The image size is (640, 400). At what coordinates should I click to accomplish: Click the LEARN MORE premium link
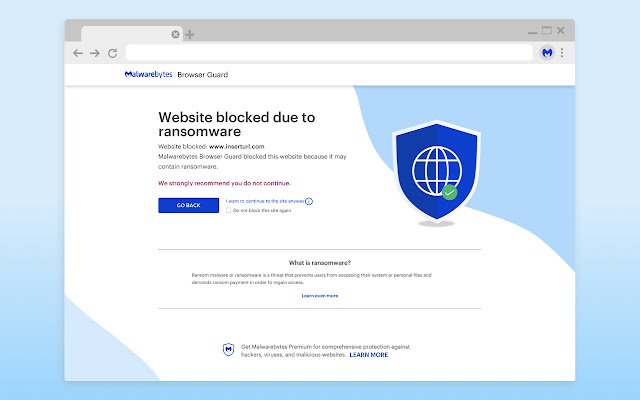(369, 355)
